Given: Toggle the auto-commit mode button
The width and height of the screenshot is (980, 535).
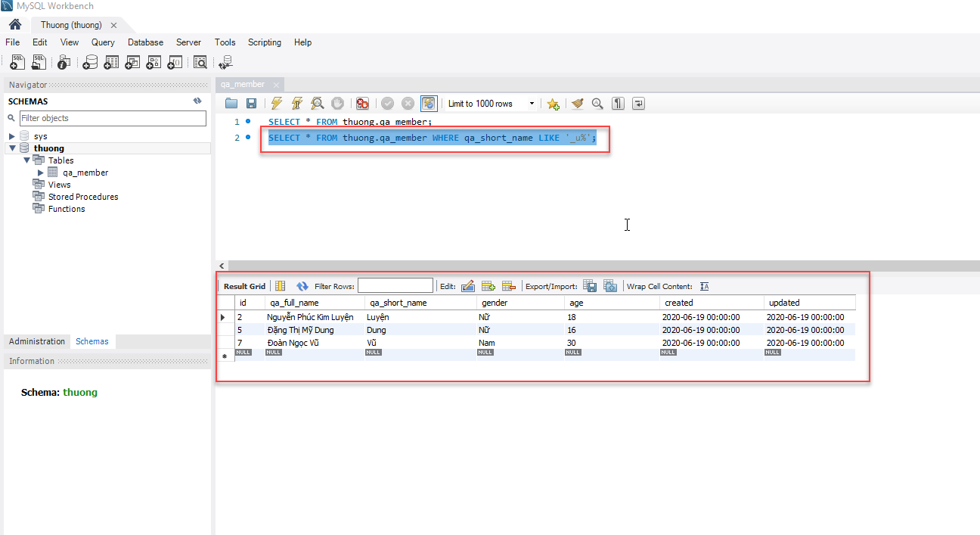Looking at the screenshot, I should click(x=429, y=104).
